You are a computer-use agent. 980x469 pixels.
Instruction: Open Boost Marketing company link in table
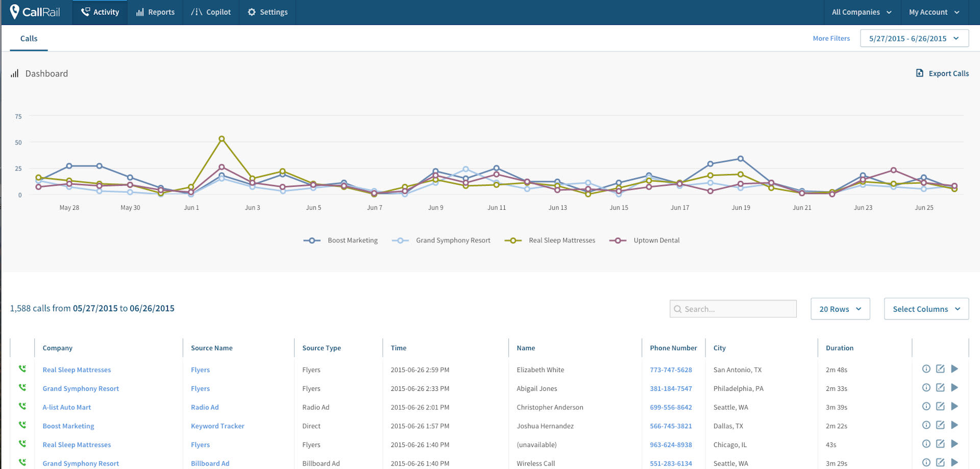pos(68,426)
